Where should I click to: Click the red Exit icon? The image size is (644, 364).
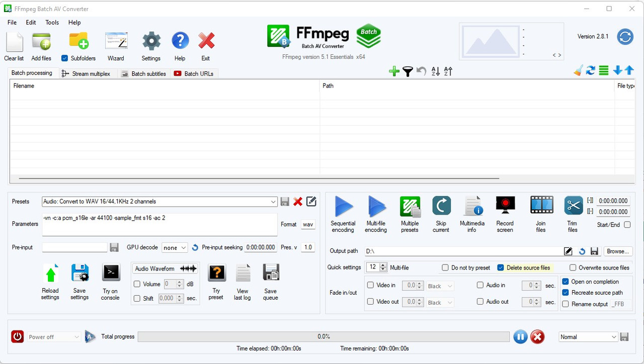click(x=206, y=41)
